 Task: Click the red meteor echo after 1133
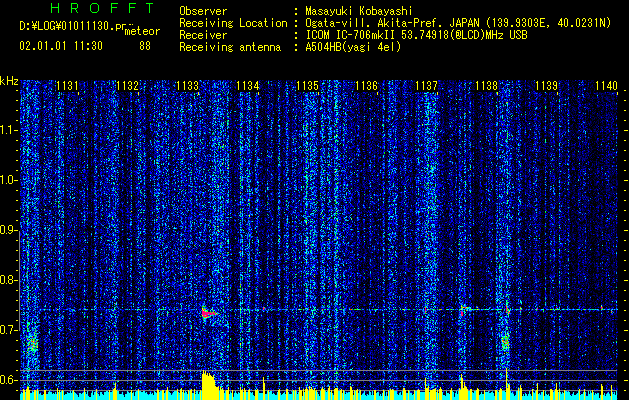(209, 312)
